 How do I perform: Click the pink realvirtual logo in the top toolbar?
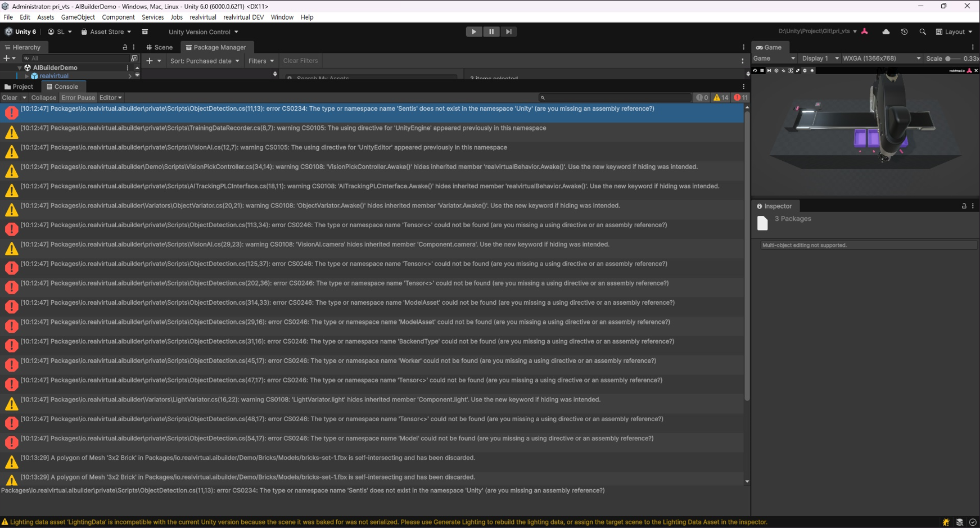(x=865, y=31)
